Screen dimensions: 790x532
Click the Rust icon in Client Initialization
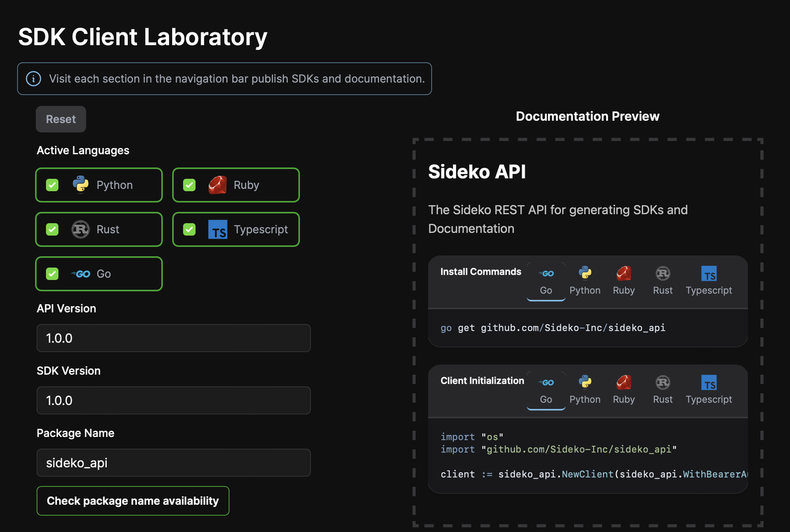pyautogui.click(x=663, y=382)
